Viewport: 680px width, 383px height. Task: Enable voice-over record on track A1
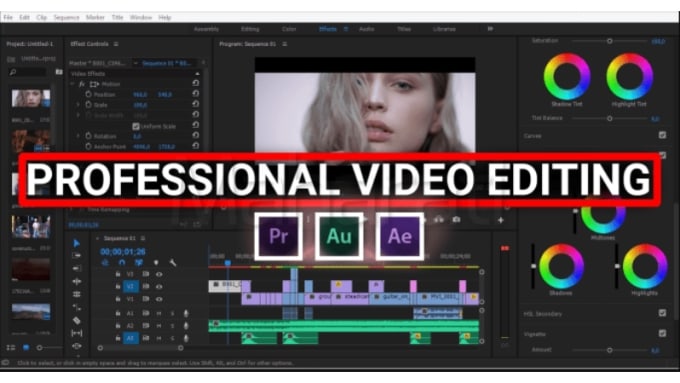pos(186,313)
